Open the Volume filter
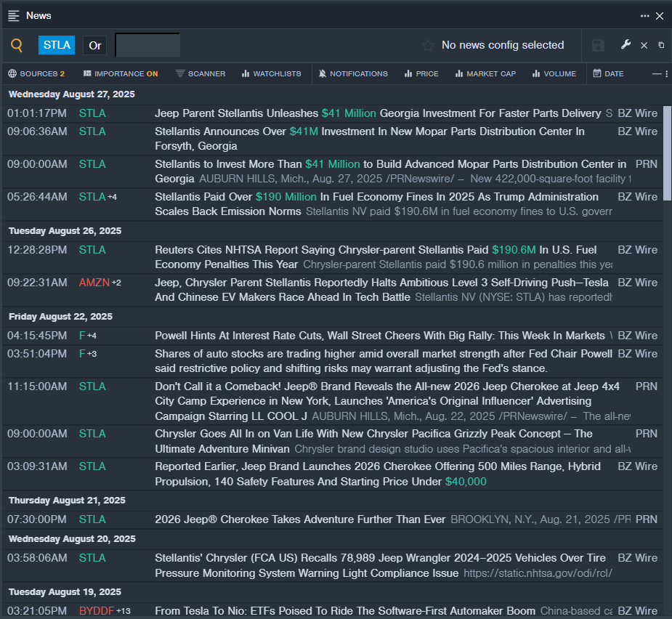This screenshot has width=672, height=619. (x=554, y=73)
